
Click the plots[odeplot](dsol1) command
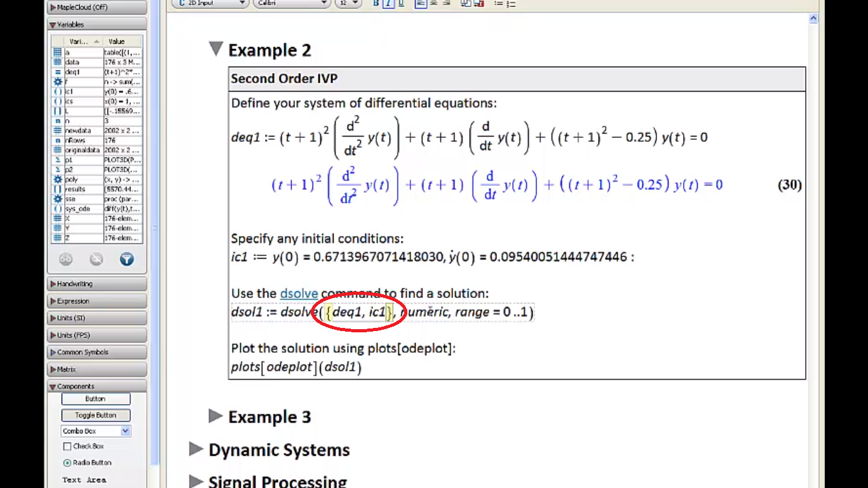[x=296, y=367]
